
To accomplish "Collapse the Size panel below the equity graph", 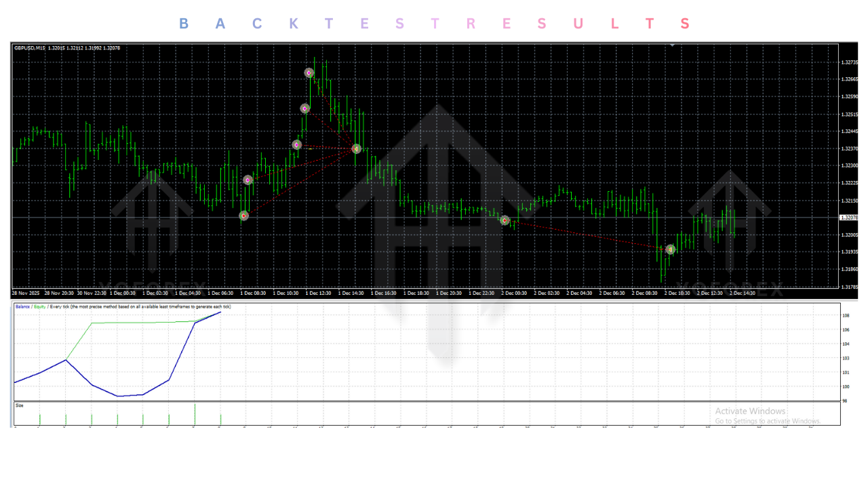I will point(19,405).
